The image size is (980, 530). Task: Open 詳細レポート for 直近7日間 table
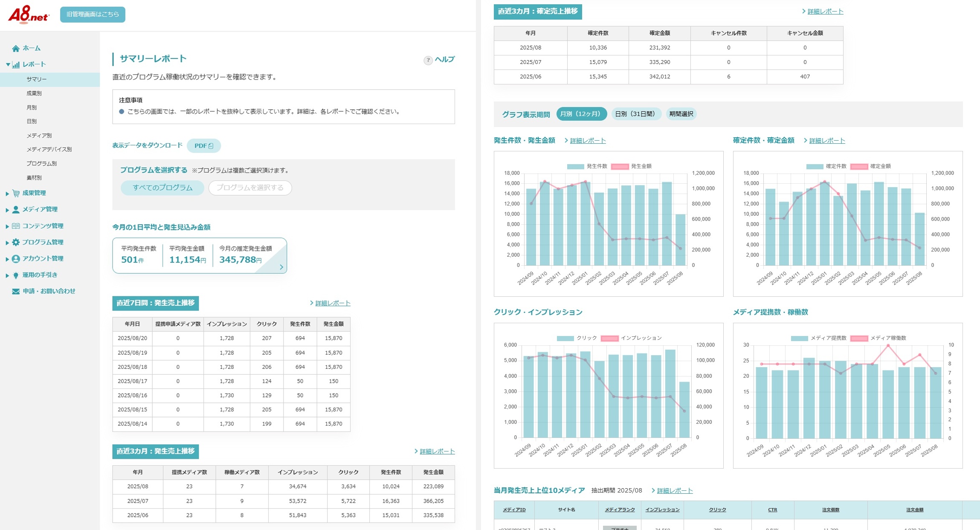tap(333, 303)
